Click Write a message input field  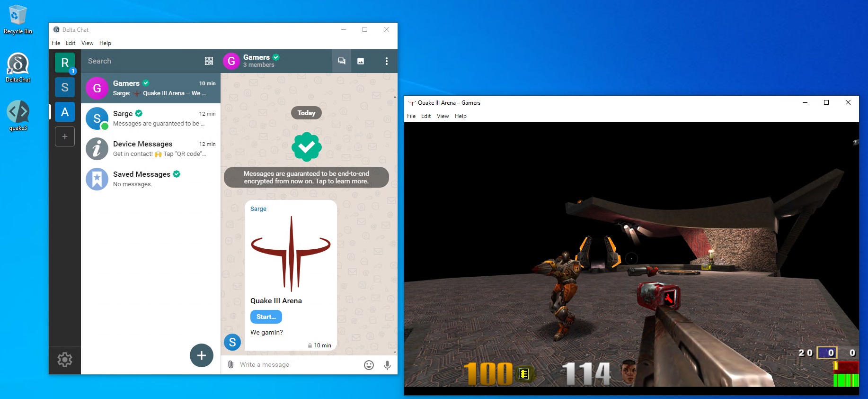[298, 365]
